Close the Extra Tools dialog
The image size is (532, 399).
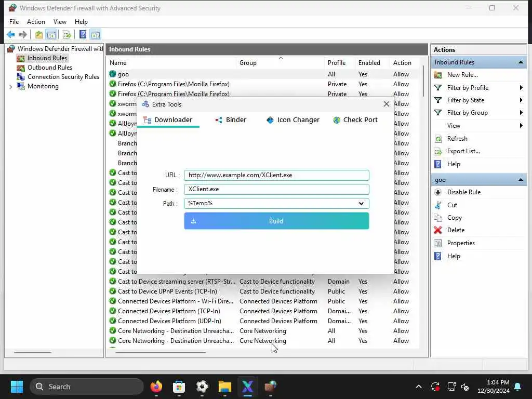387,104
